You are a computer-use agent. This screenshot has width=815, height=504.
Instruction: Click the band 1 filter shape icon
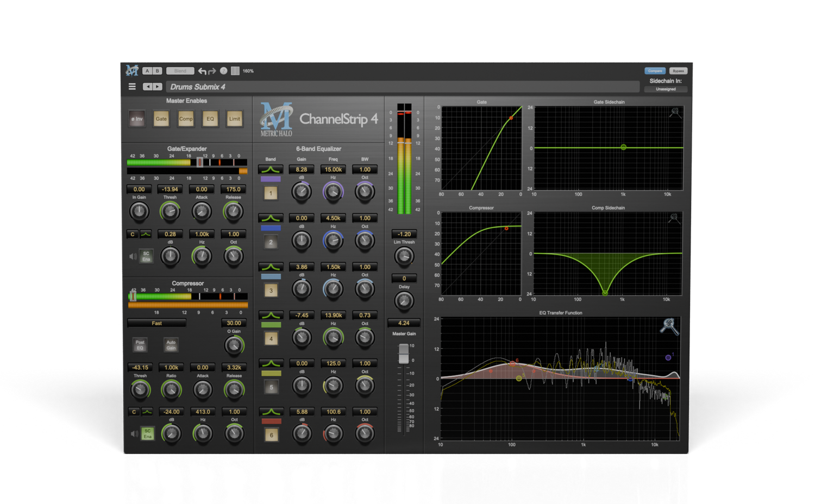coord(271,170)
